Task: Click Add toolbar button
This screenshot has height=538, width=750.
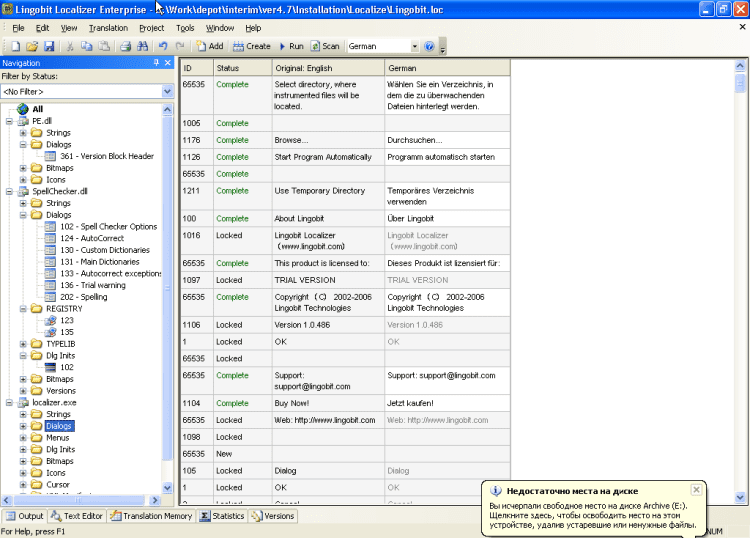Action: (x=210, y=46)
